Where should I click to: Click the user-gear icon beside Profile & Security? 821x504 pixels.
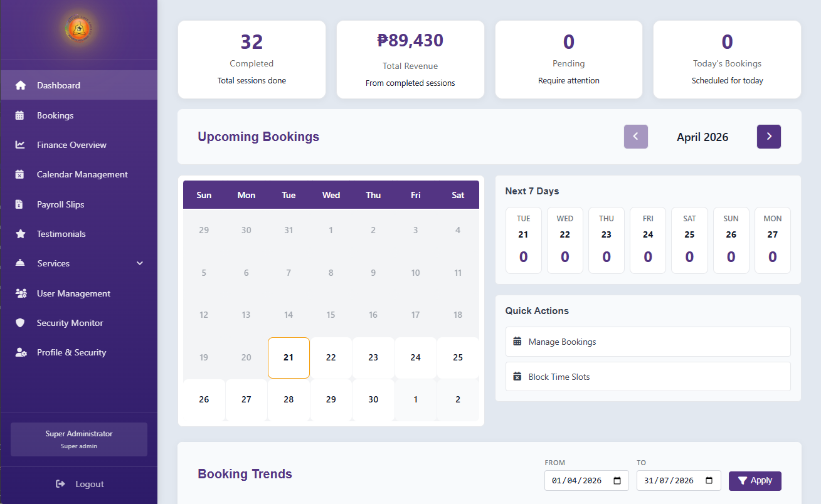point(21,352)
